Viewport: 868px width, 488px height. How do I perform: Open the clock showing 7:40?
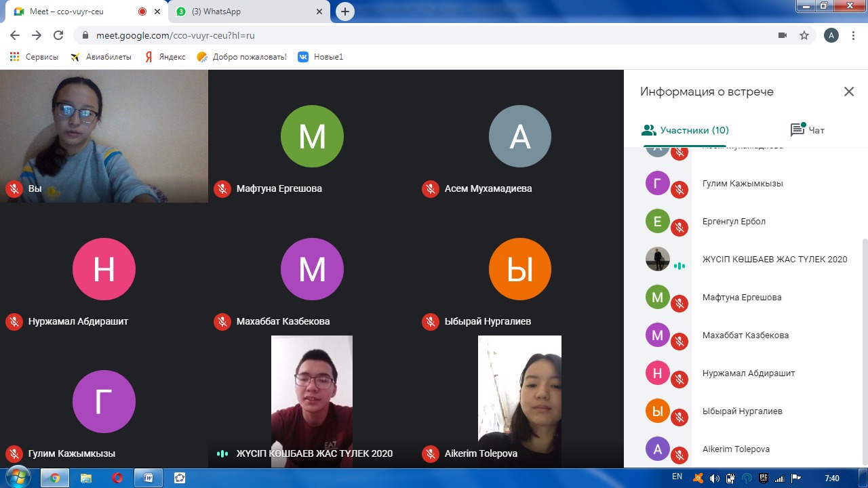(x=832, y=479)
